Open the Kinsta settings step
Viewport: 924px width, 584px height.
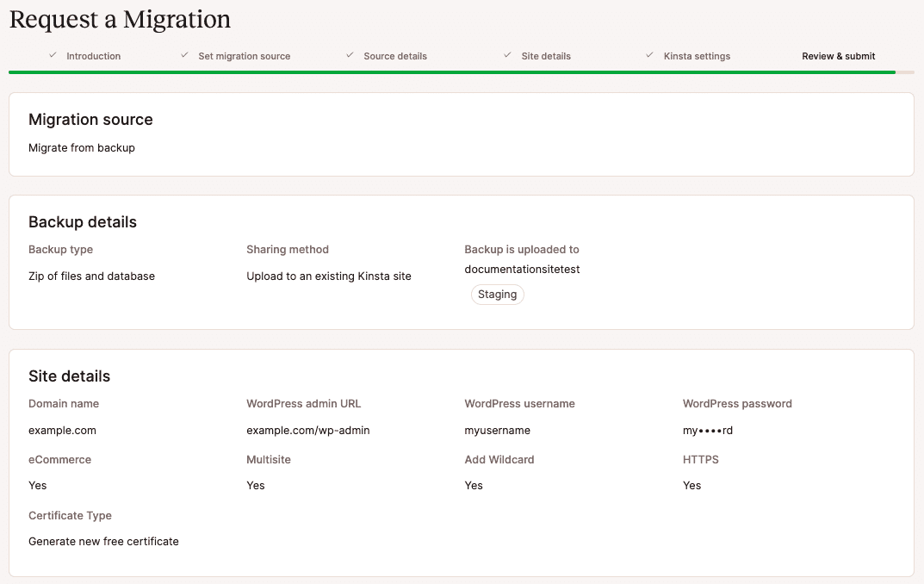697,56
